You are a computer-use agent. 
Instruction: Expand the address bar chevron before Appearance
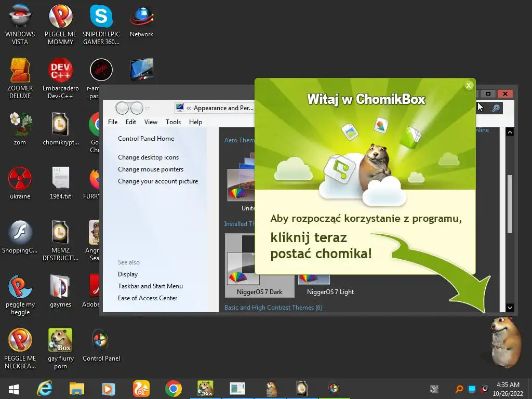189,108
